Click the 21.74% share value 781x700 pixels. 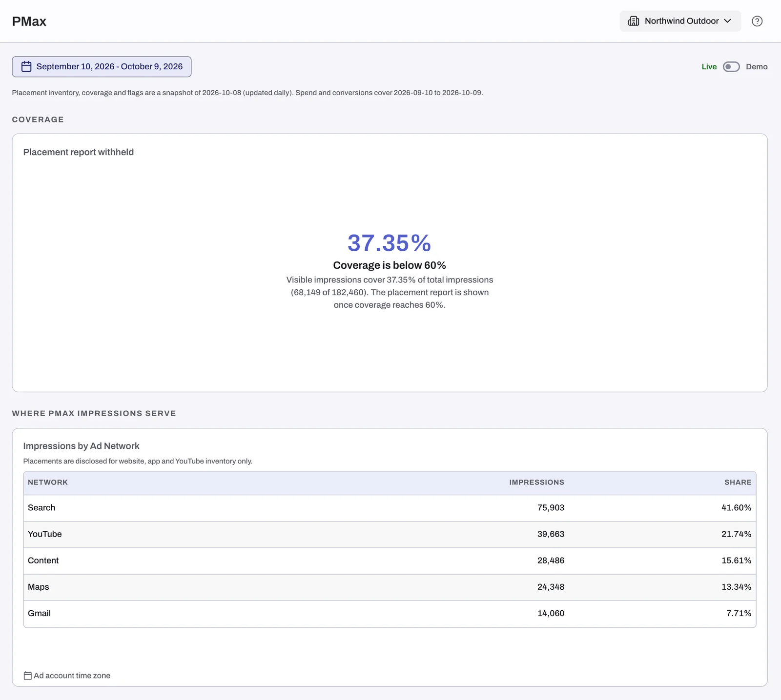pyautogui.click(x=736, y=534)
